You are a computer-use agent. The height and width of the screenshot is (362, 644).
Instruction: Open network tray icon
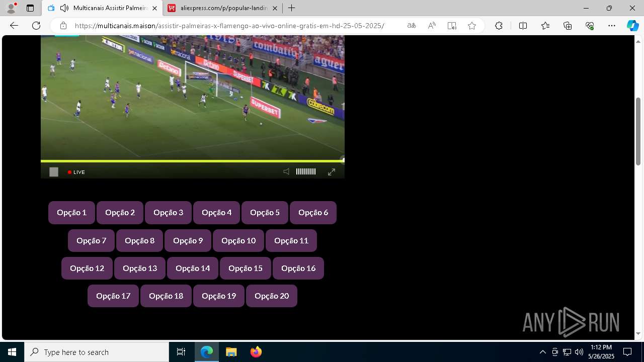(x=567, y=352)
